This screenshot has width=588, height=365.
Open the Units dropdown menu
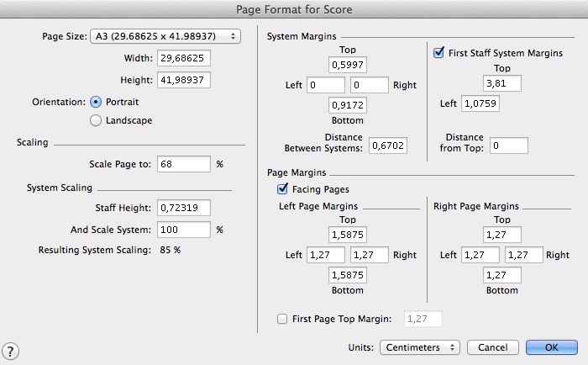(420, 347)
